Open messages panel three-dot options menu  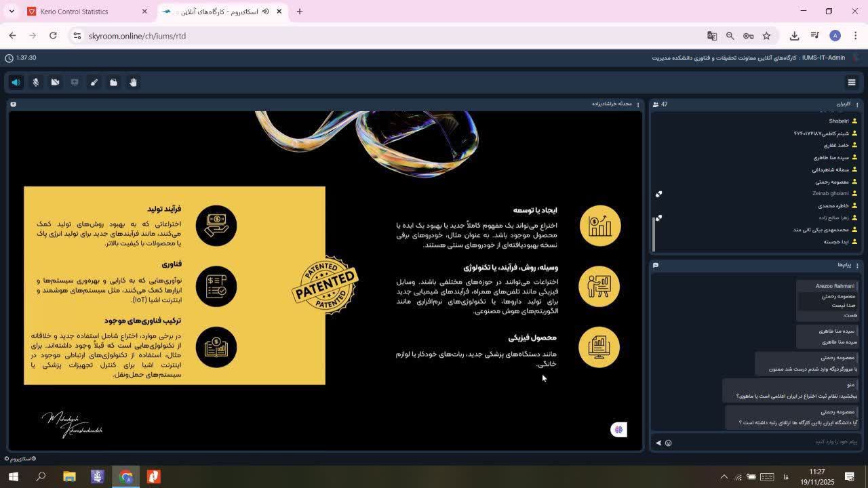tap(857, 265)
